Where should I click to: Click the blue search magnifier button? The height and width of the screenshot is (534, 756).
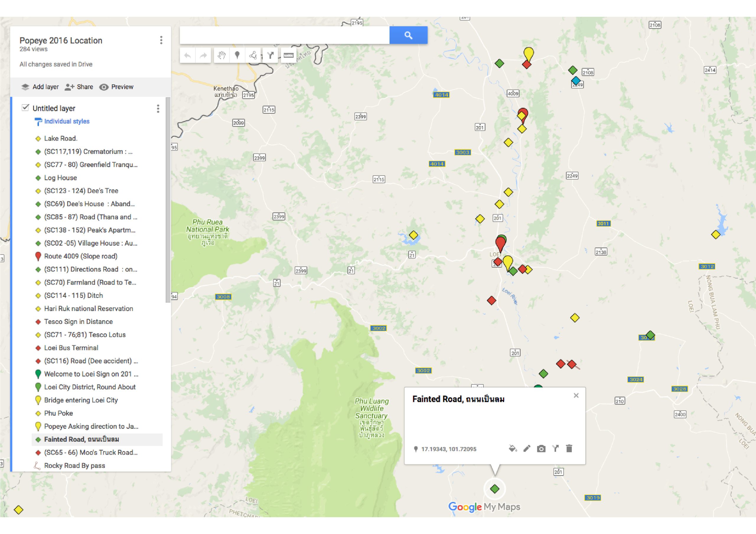(x=408, y=35)
